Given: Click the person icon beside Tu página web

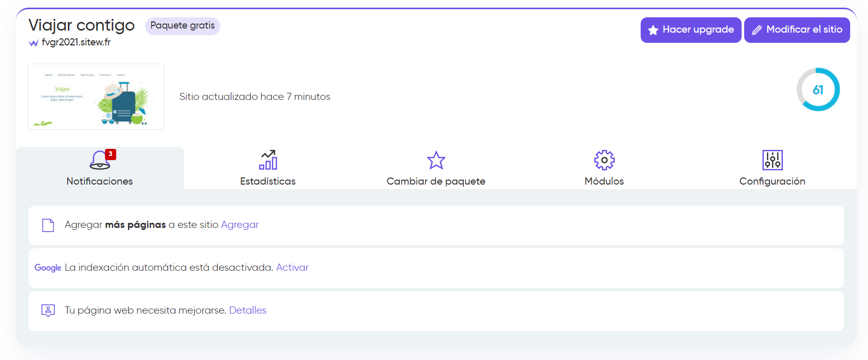Looking at the screenshot, I should coord(48,311).
